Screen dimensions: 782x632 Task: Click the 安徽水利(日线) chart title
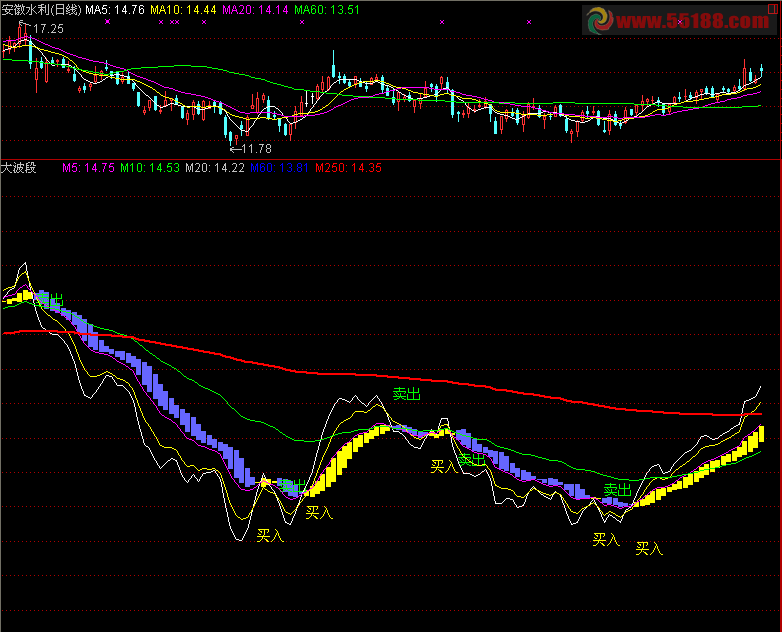coord(41,8)
